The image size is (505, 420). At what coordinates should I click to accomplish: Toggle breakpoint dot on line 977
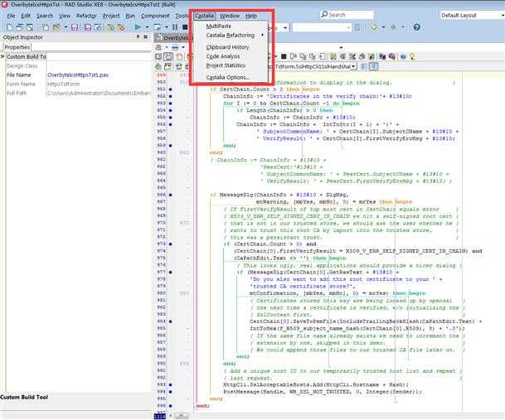pyautogui.click(x=170, y=273)
